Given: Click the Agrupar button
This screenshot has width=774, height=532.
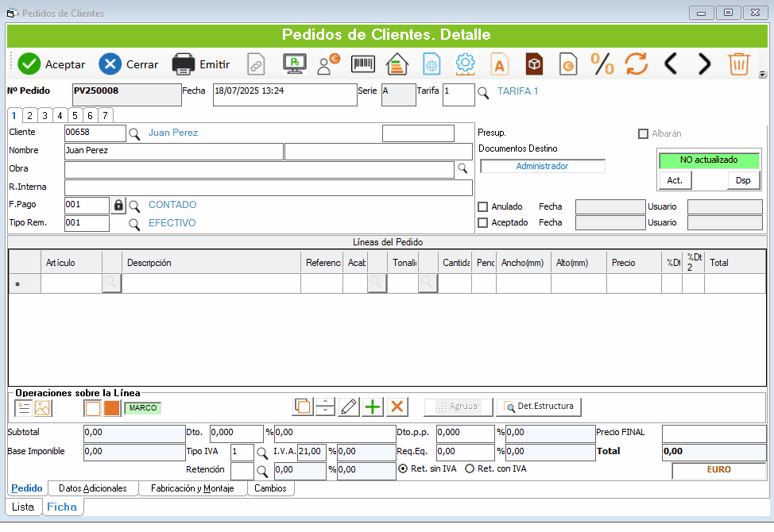Looking at the screenshot, I should point(458,407).
